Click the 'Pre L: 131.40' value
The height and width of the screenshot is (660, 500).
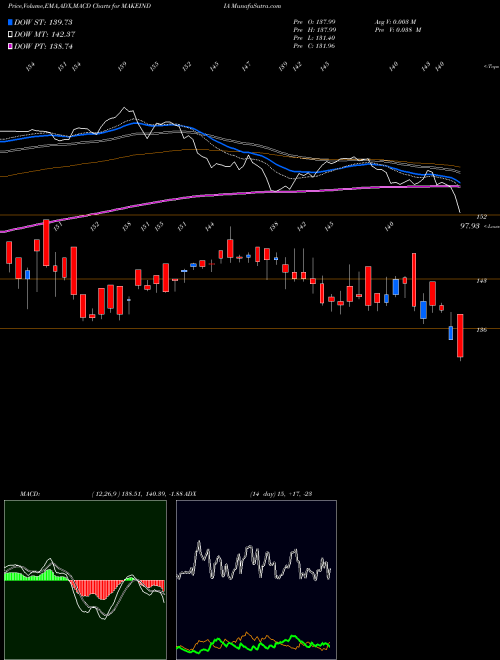click(314, 38)
